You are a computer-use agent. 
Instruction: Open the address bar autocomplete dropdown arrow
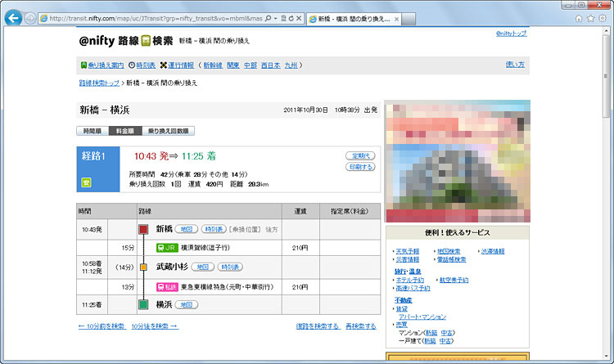point(276,18)
